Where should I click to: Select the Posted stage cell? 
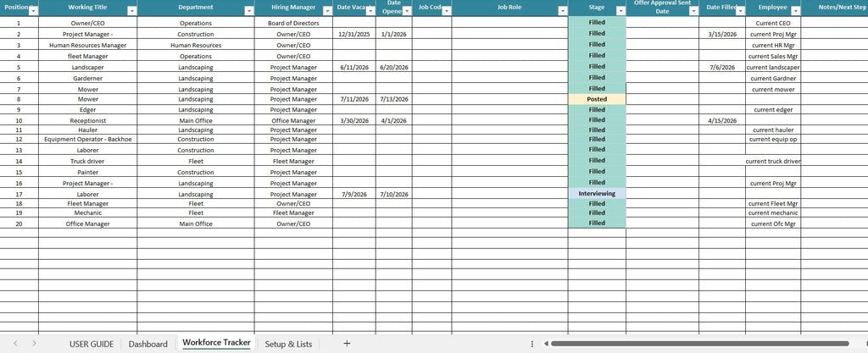[597, 99]
